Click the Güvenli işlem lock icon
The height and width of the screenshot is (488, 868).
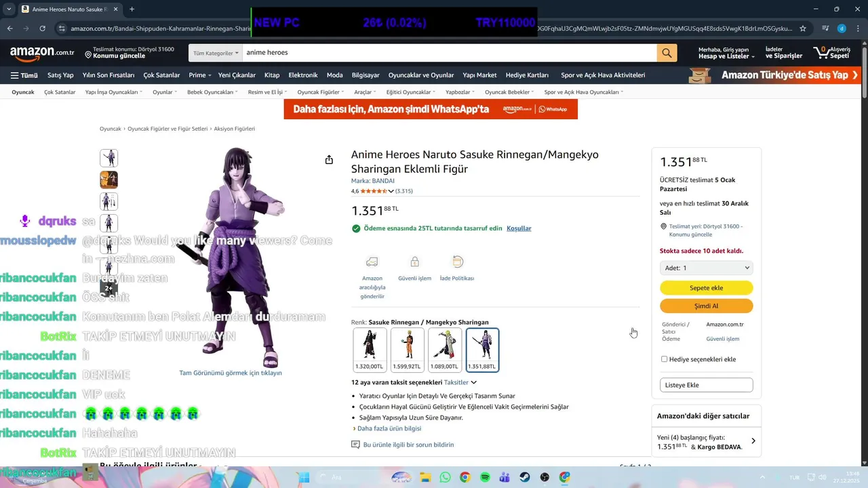(414, 262)
